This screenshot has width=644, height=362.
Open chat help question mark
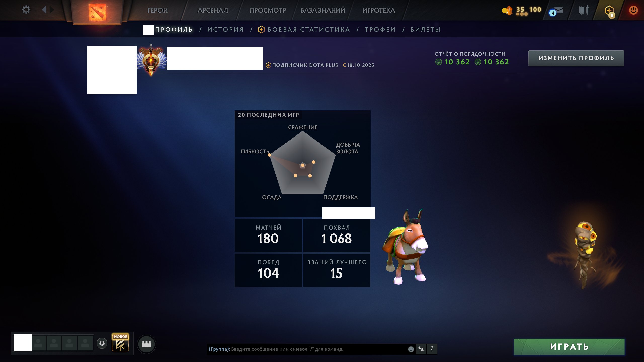(x=432, y=349)
